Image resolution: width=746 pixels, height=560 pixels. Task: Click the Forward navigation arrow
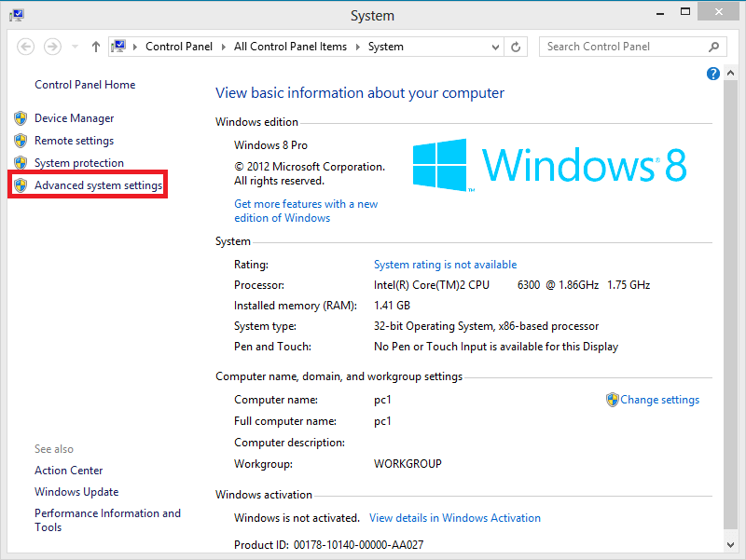coord(52,47)
